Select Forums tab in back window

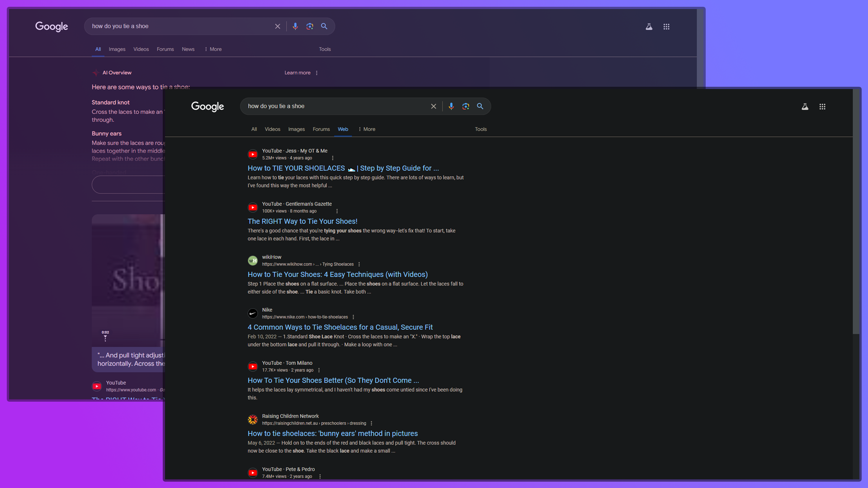165,49
